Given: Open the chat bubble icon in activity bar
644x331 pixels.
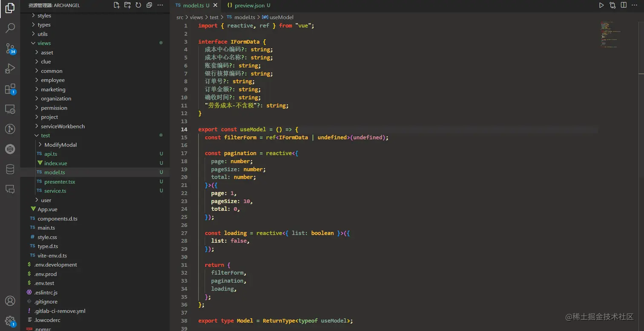Looking at the screenshot, I should [x=10, y=189].
